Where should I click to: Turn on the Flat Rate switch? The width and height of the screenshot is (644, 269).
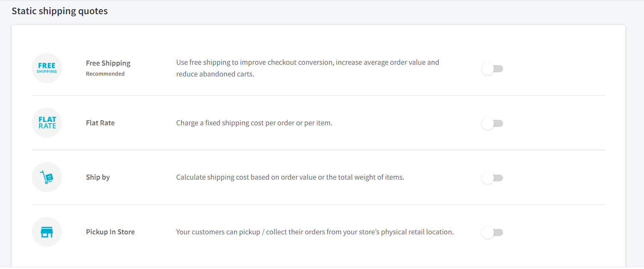coord(492,123)
